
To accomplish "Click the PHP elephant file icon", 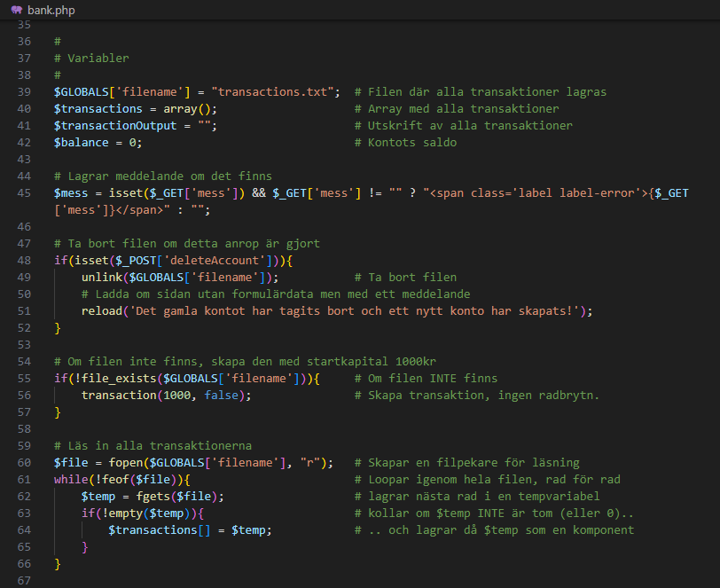I will (x=17, y=10).
